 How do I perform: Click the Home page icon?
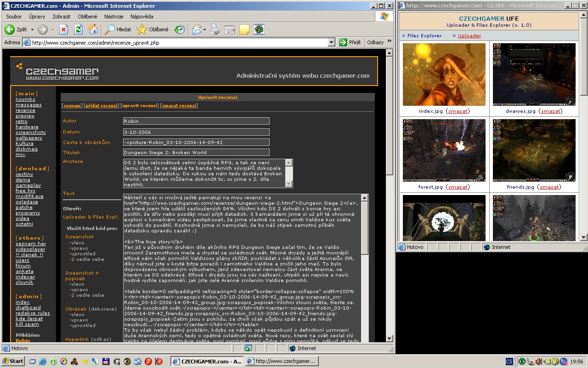coord(93,29)
